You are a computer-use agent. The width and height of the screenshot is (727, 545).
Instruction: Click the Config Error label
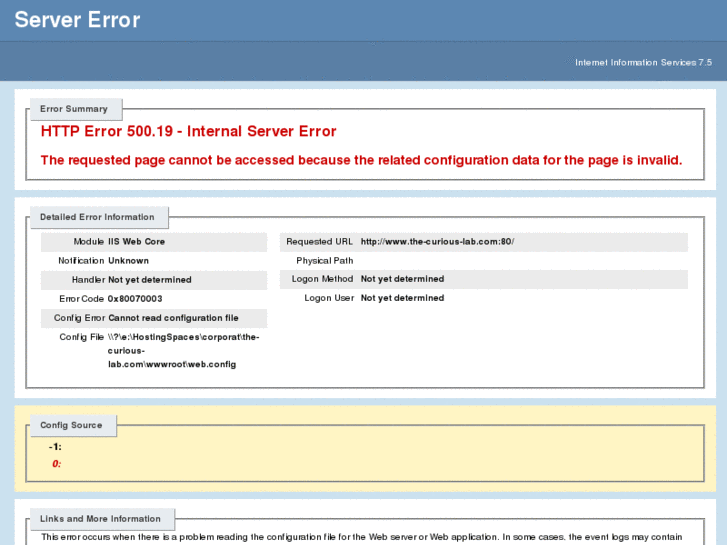tap(79, 318)
